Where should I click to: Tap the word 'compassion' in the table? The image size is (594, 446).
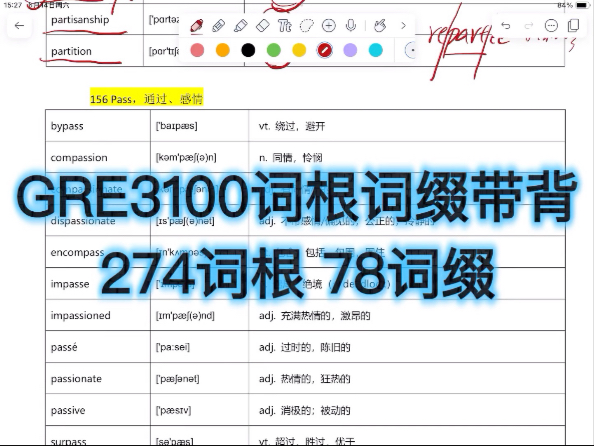point(79,158)
